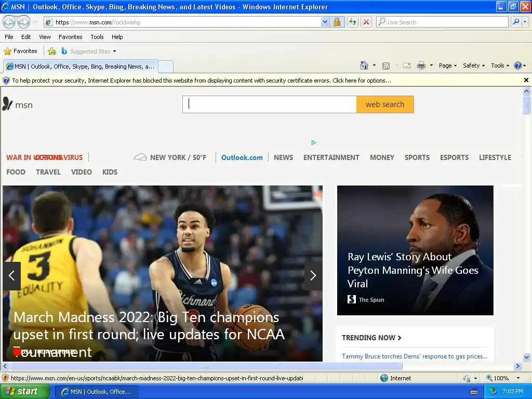Go to the NEWS section

283,157
